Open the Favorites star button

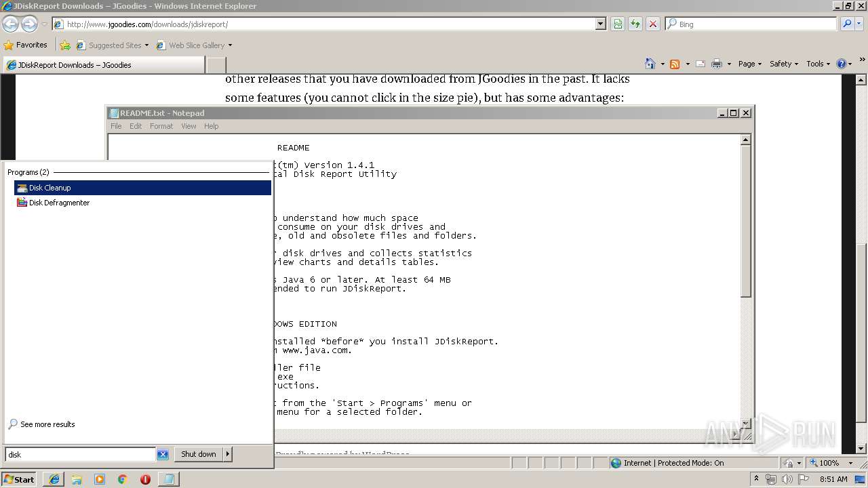[x=26, y=45]
